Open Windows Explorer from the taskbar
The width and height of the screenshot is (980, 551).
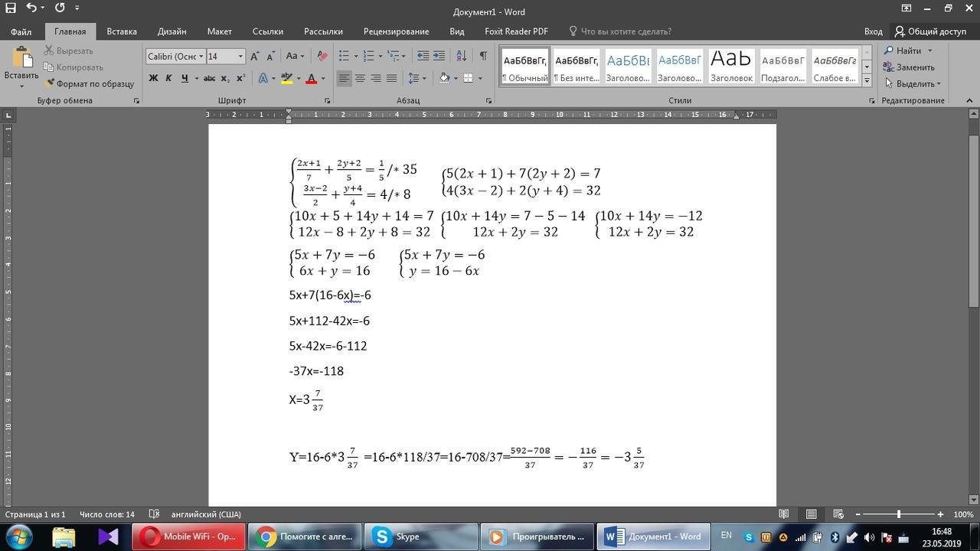pos(64,536)
